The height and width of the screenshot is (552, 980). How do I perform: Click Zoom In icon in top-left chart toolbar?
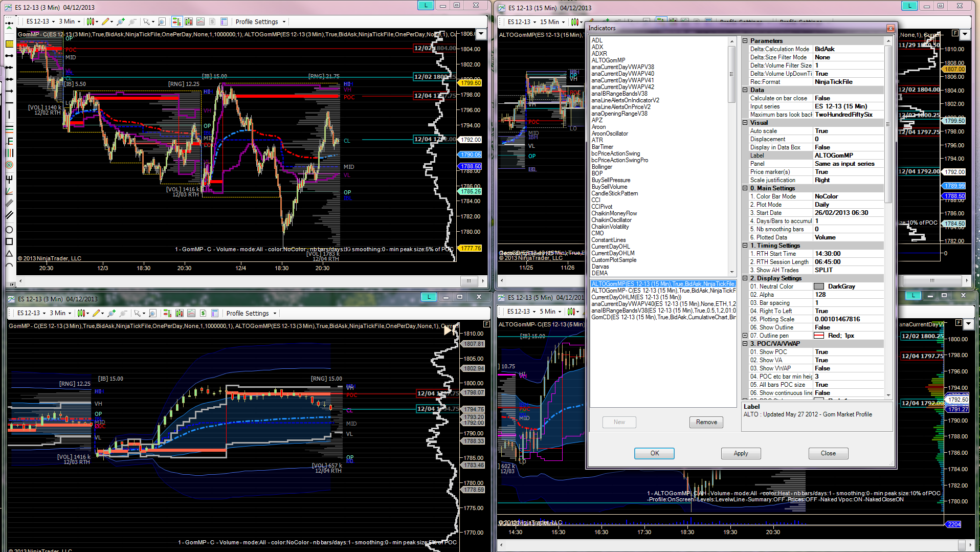(120, 21)
